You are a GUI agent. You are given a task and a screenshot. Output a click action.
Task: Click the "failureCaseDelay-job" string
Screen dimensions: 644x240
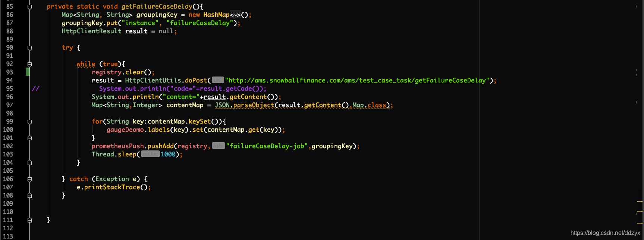coord(267,146)
